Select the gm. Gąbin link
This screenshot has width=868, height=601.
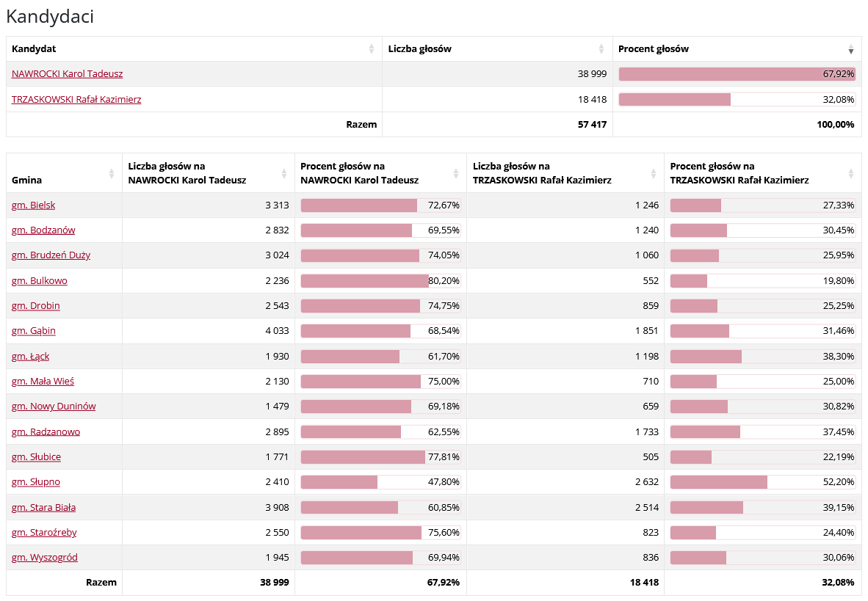[x=34, y=331]
